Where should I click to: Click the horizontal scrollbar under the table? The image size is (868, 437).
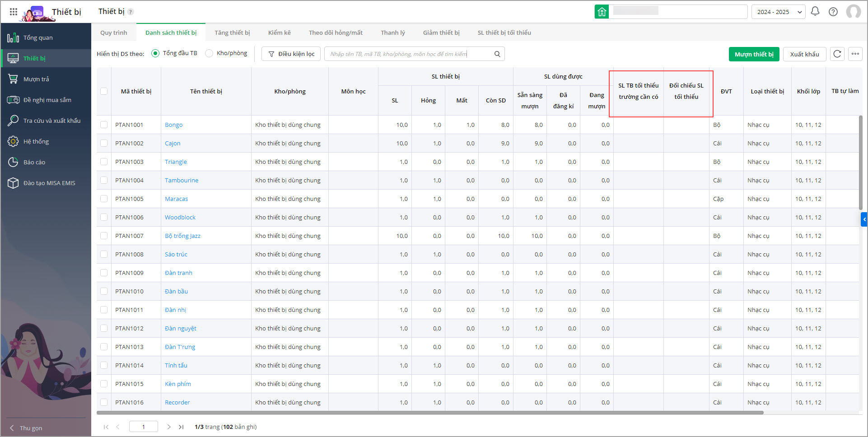coord(429,413)
